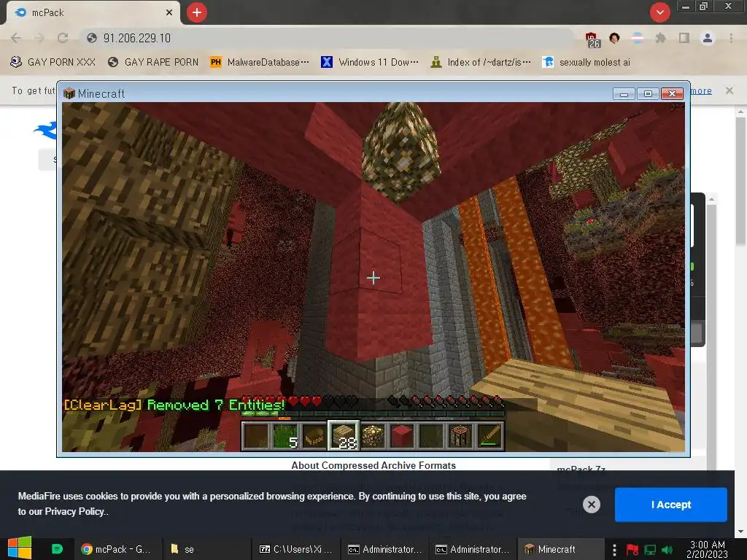Click the About Compressed Archive Formats heading
The width and height of the screenshot is (747, 560).
pos(373,465)
